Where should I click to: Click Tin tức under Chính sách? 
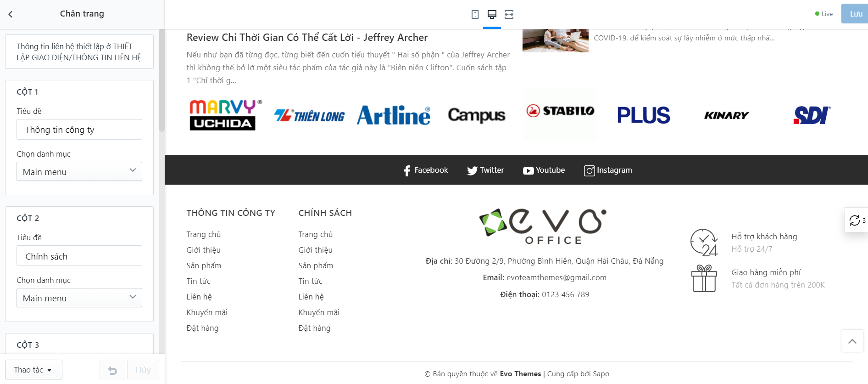[x=311, y=281]
